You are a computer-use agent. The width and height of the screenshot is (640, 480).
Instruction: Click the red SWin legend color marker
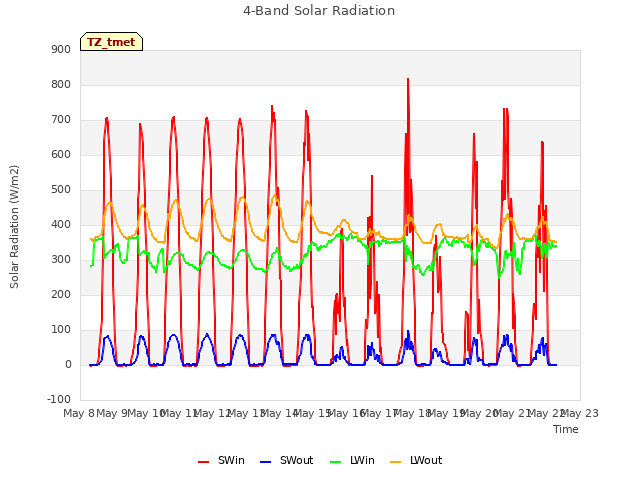203,462
